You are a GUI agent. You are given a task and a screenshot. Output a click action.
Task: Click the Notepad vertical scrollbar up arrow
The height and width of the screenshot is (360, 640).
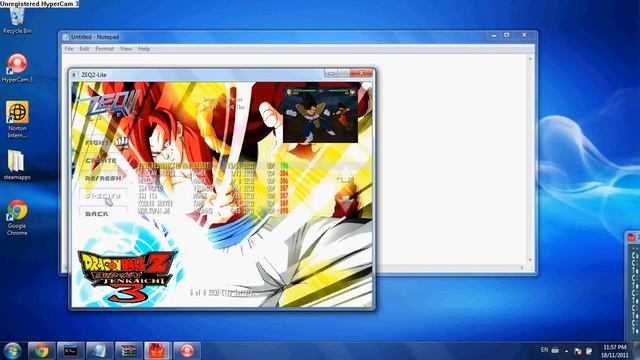[530, 59]
